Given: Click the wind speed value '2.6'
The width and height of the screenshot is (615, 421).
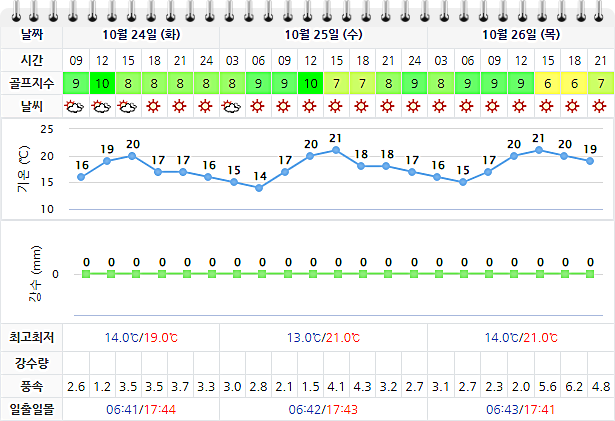Looking at the screenshot, I should [x=76, y=387].
